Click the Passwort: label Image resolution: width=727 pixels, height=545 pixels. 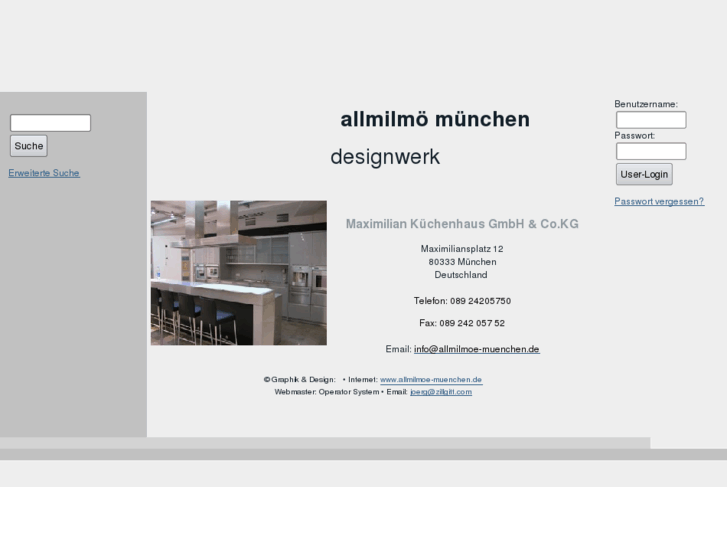[635, 135]
